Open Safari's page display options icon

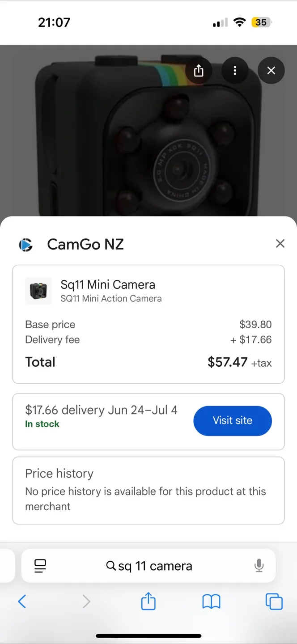pos(40,565)
